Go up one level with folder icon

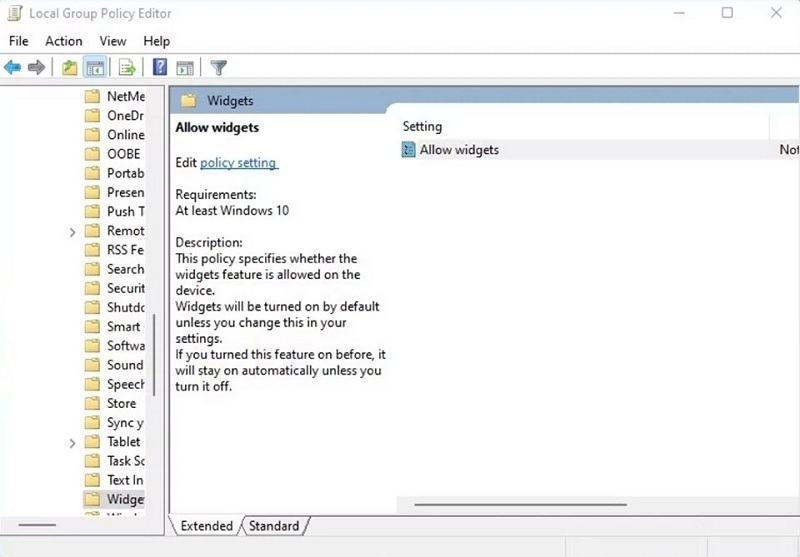[69, 68]
